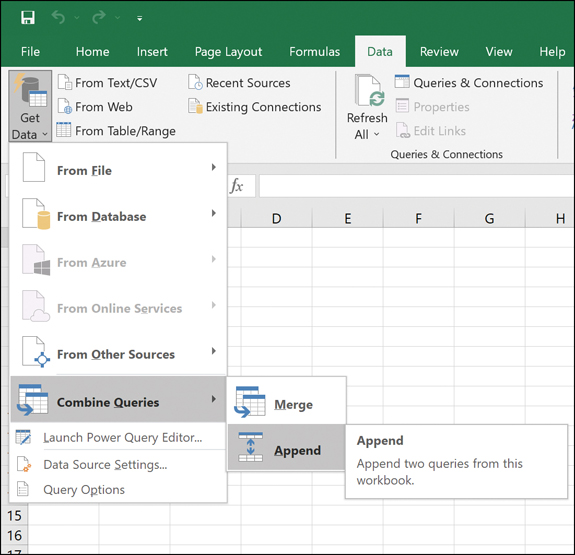
Task: Open the File tab
Action: pos(30,52)
